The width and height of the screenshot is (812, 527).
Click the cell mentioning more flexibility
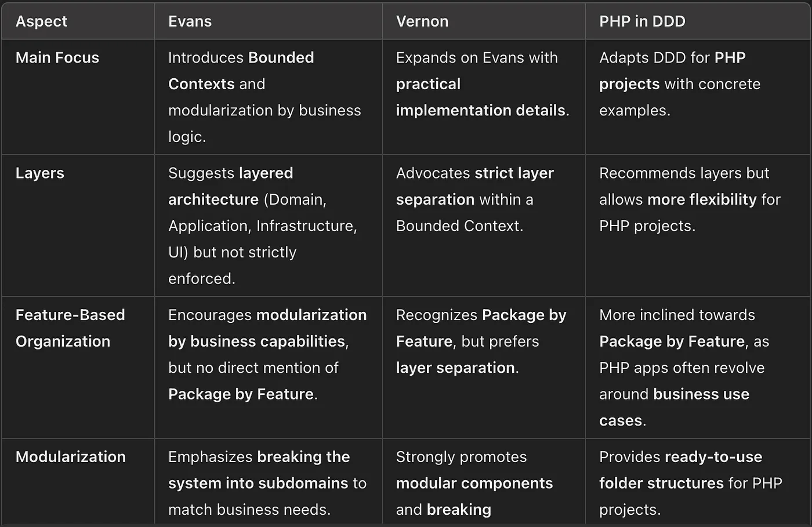point(698,226)
